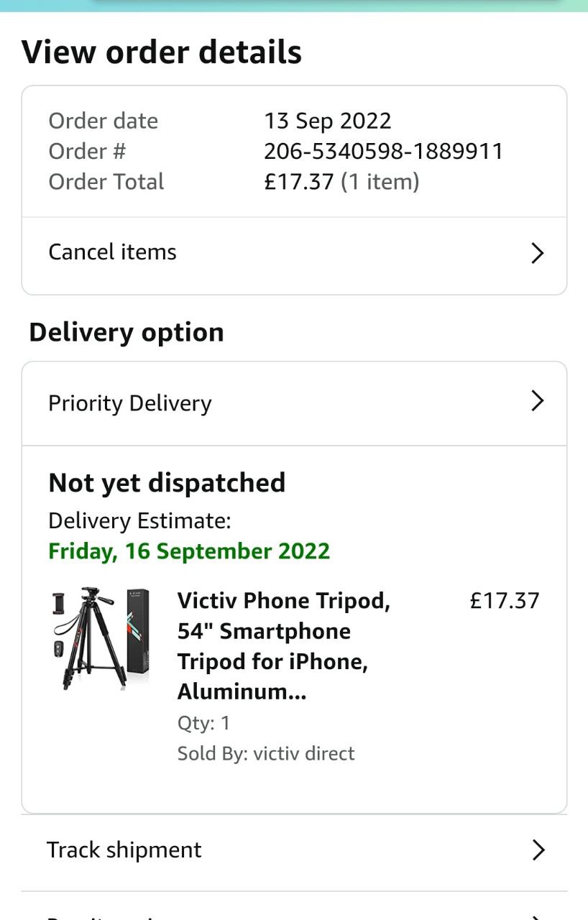Tap the Delivery Estimate label

pos(139,521)
